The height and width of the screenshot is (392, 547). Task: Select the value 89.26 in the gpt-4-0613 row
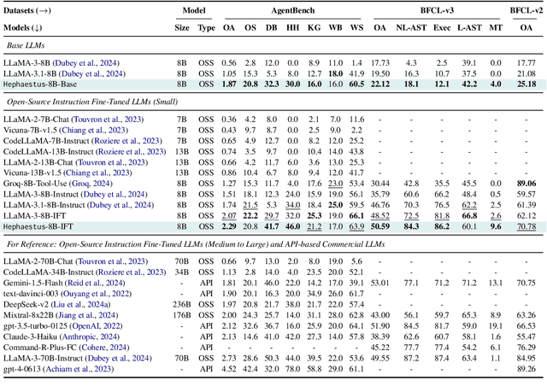coord(526,369)
